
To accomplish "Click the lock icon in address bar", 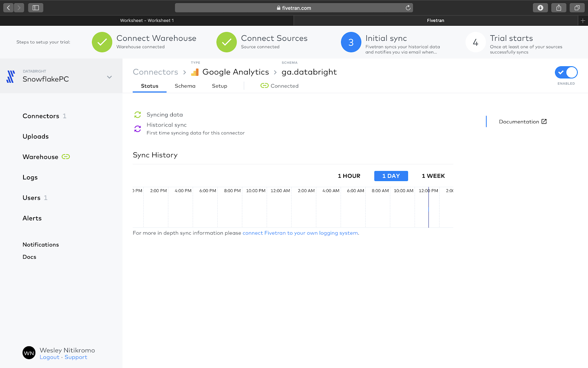I will pos(279,8).
